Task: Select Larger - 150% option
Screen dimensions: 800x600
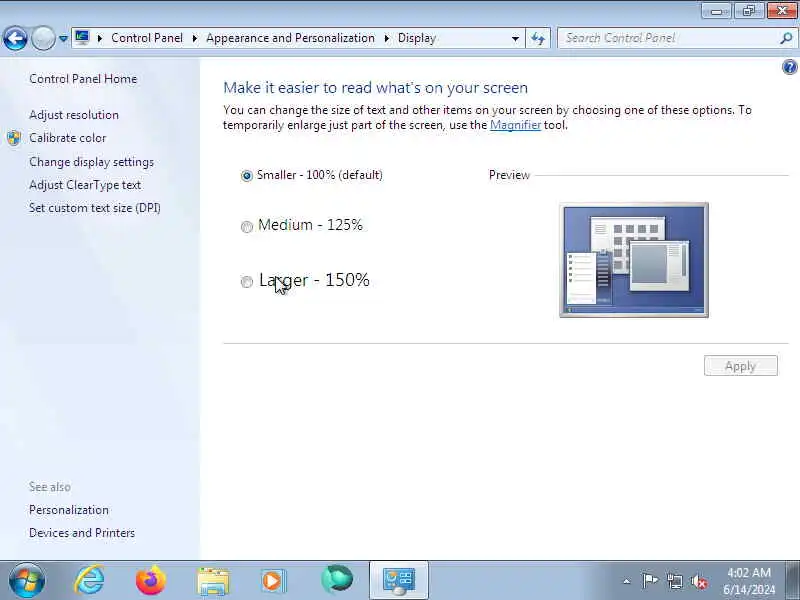Action: (305, 280)
